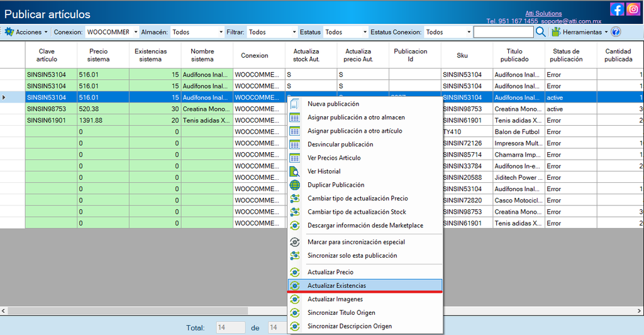Screen dimensions: 644x335
Task: Click icon for Cambiar tipo de actualización Precio
Action: coord(294,199)
